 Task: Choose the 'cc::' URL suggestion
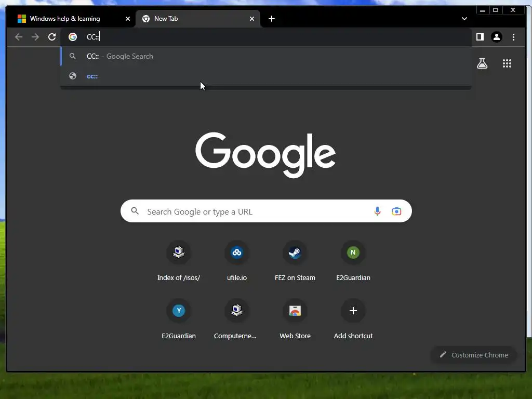[265, 76]
